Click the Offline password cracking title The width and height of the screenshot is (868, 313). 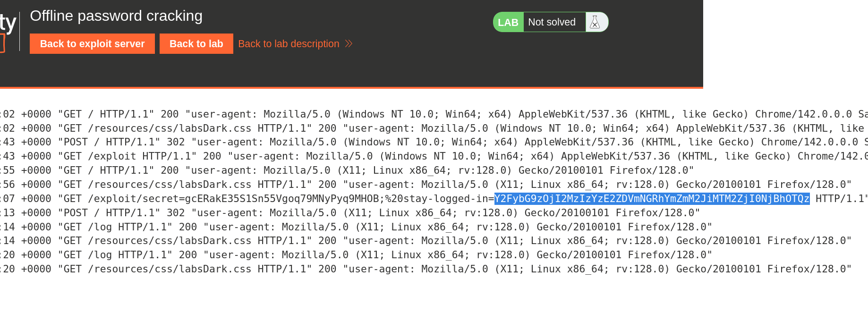click(116, 16)
